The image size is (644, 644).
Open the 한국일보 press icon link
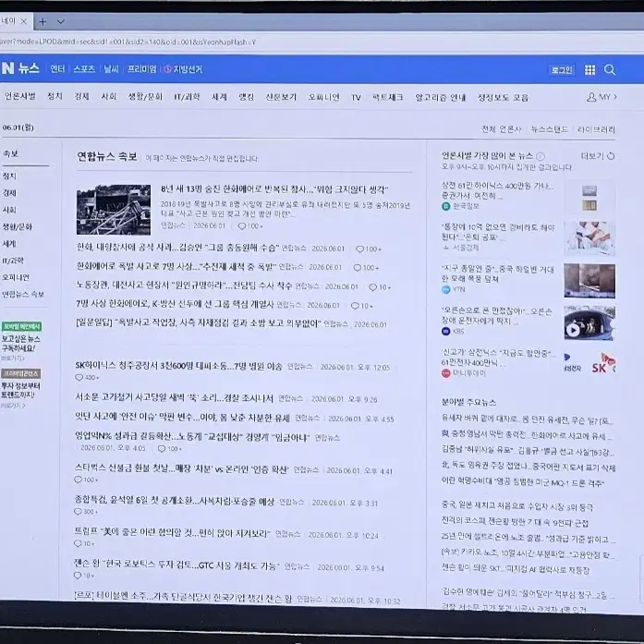tap(446, 206)
